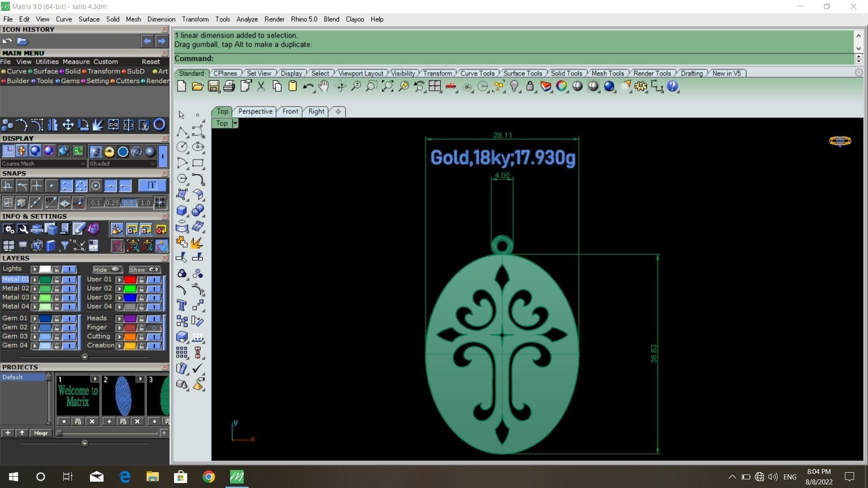Click the Mngr button in Projects
Image resolution: width=868 pixels, height=488 pixels.
(41, 433)
